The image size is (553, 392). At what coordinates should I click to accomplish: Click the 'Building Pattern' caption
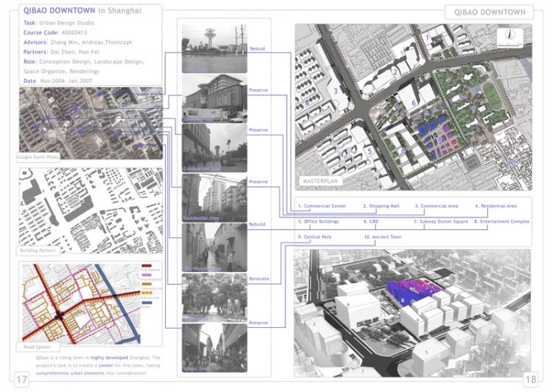tap(38, 251)
